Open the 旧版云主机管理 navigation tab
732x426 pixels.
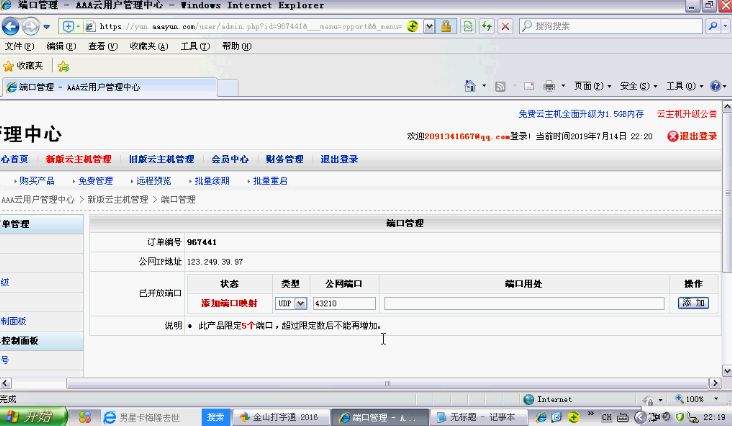coord(162,159)
